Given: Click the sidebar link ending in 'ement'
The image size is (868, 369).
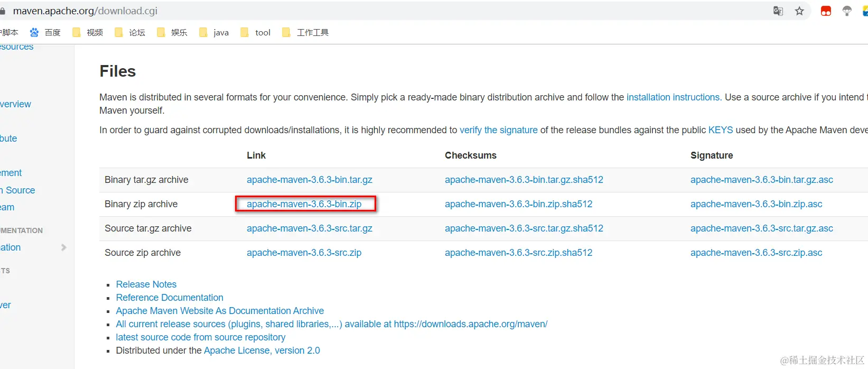Looking at the screenshot, I should (11, 173).
